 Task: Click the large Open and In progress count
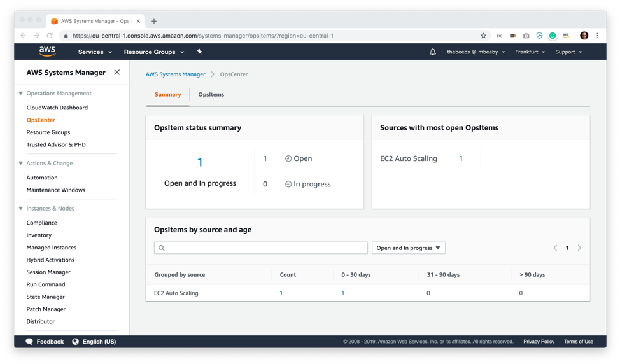200,162
